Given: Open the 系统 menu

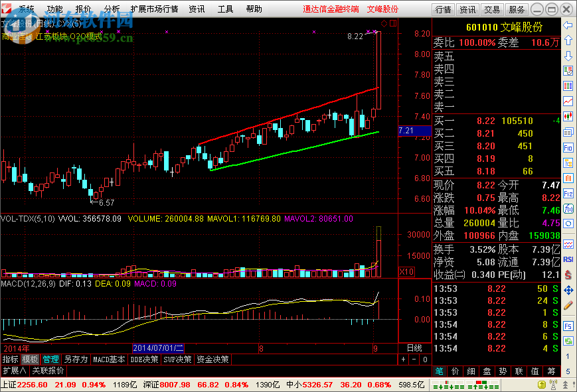Looking at the screenshot, I should [26, 9].
